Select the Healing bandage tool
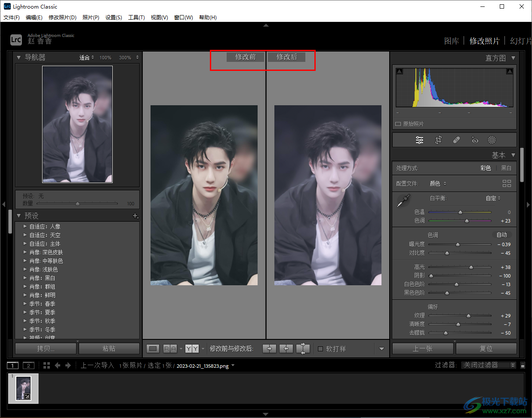 456,140
